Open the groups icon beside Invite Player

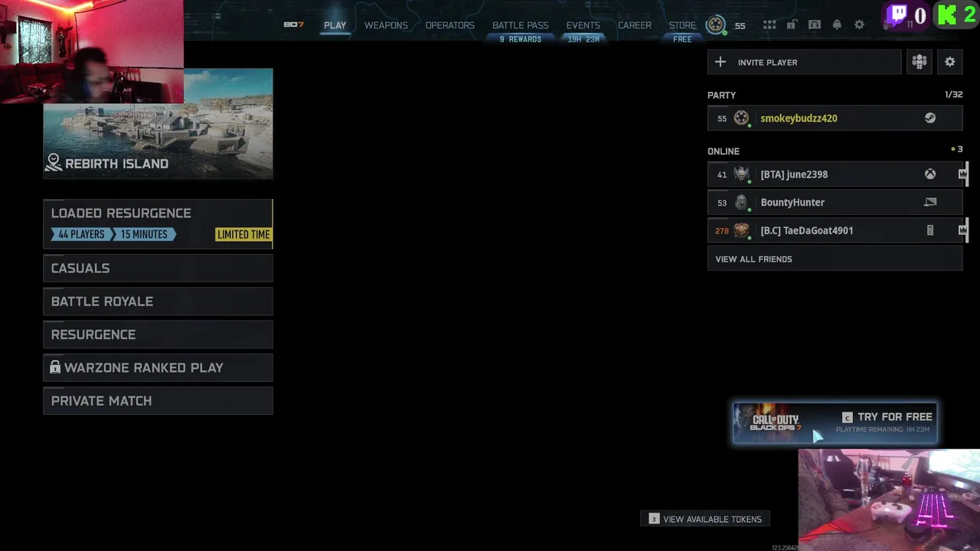click(920, 62)
